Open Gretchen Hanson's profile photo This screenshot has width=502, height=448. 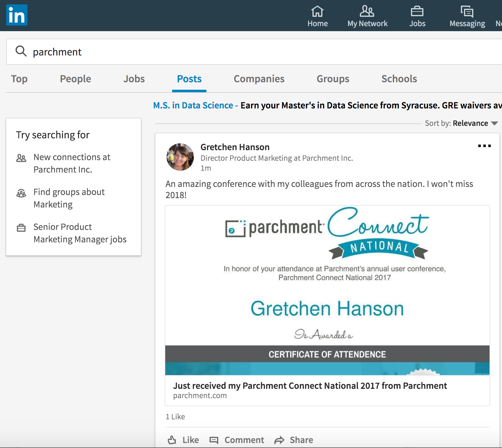coord(180,157)
